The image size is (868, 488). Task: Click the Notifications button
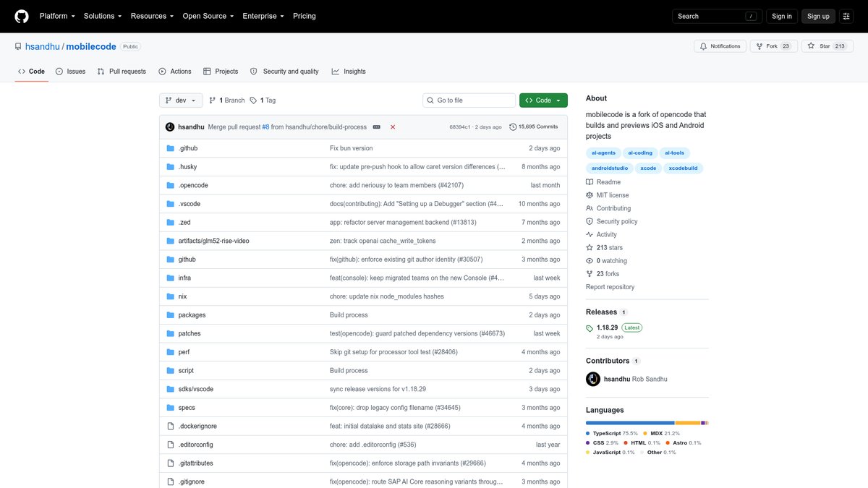point(720,46)
